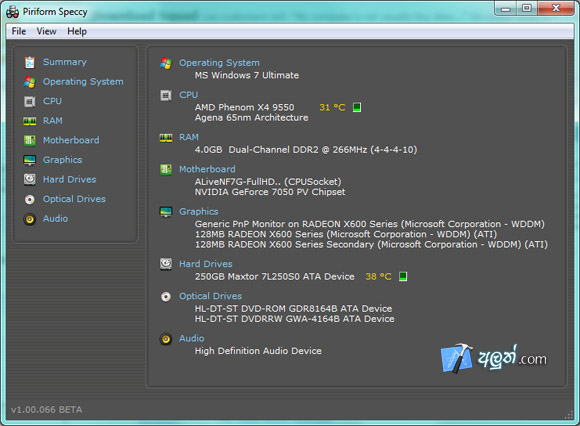Screen dimensions: 580x426
Task: Click the RAM icon in the summary panel
Action: (166, 138)
